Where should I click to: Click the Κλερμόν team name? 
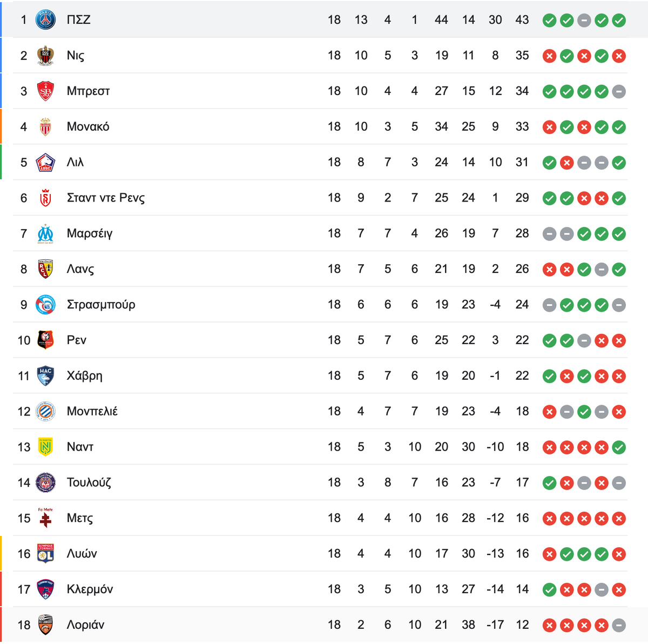pos(90,589)
